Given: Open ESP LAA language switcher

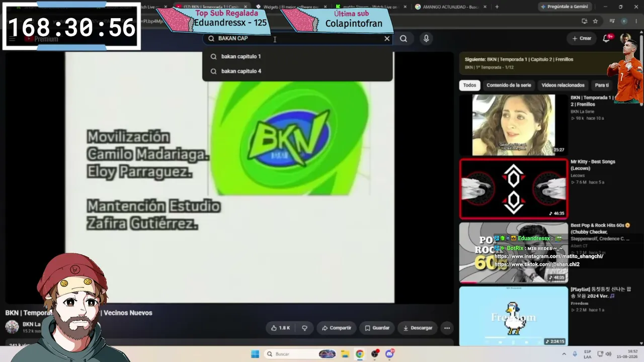Looking at the screenshot, I should coord(588,354).
